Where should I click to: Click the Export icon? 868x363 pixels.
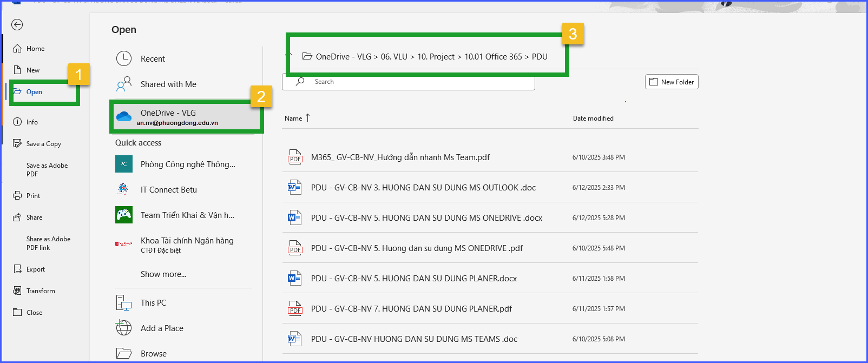pos(17,269)
